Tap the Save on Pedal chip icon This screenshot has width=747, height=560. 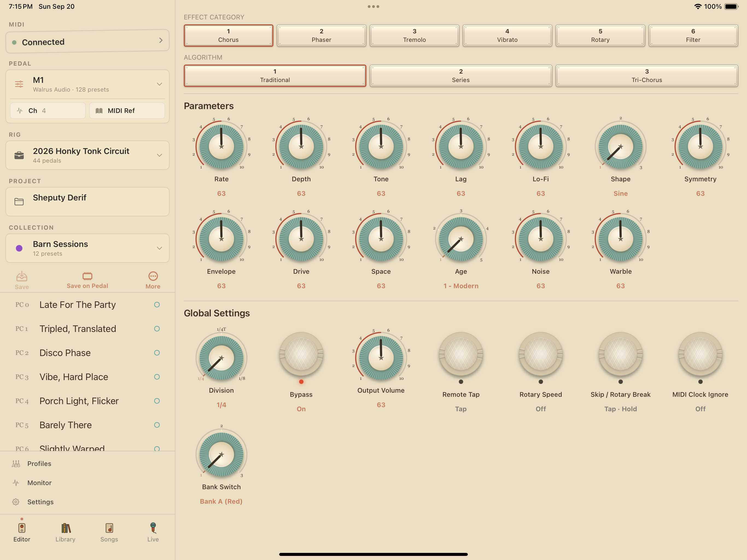[87, 276]
